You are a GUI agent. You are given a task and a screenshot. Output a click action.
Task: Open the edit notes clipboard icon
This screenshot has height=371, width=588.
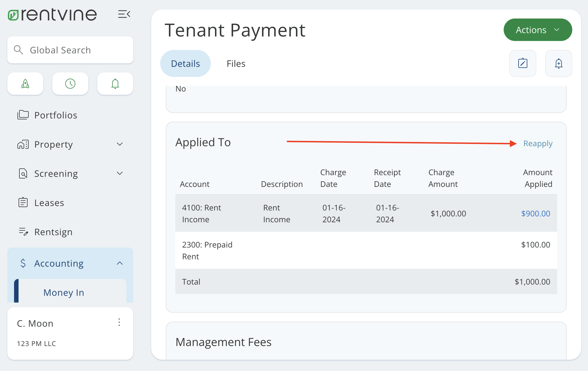click(522, 63)
